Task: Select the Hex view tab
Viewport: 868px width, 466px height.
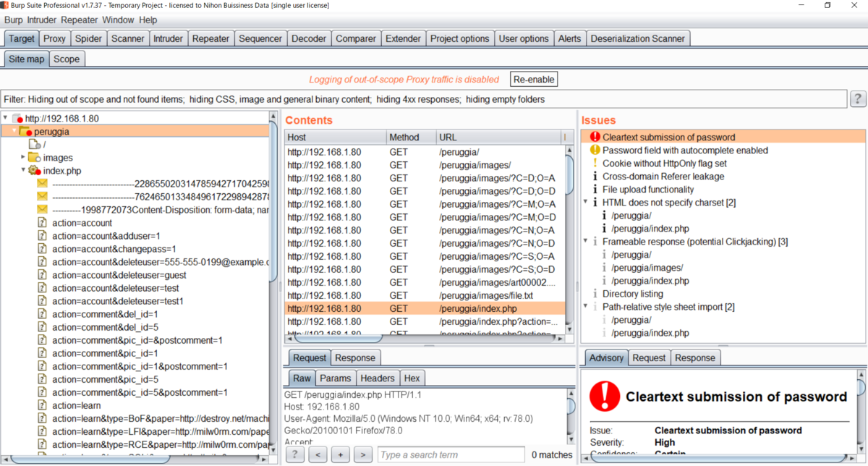Action: (x=412, y=378)
